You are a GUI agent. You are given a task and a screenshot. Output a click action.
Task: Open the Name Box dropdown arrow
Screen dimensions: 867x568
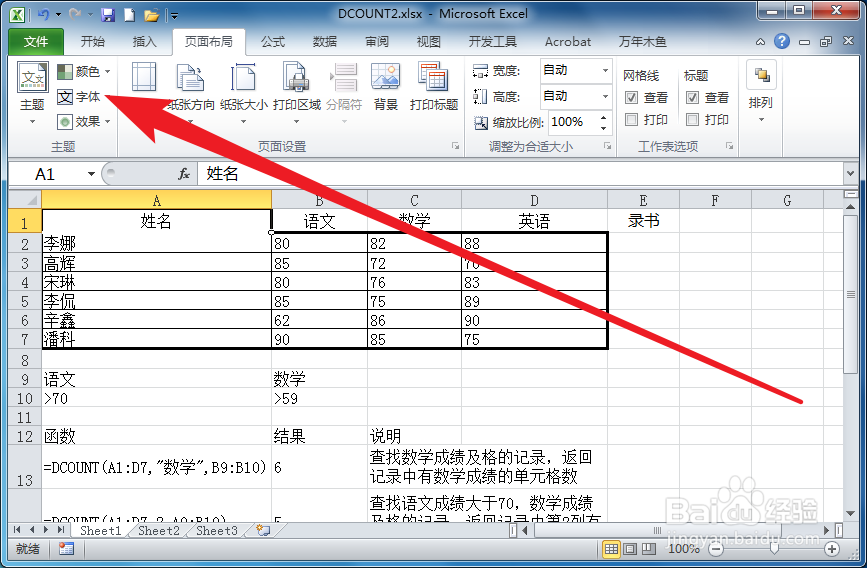tap(91, 174)
